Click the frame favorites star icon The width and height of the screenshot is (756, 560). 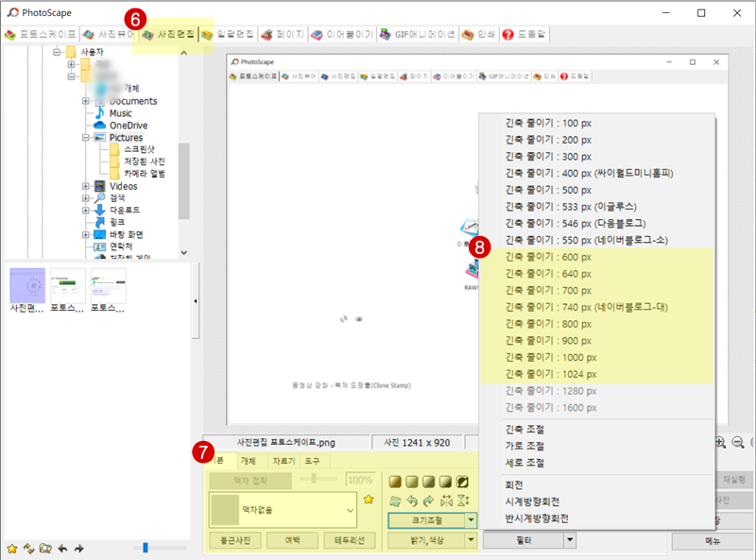pos(369,500)
